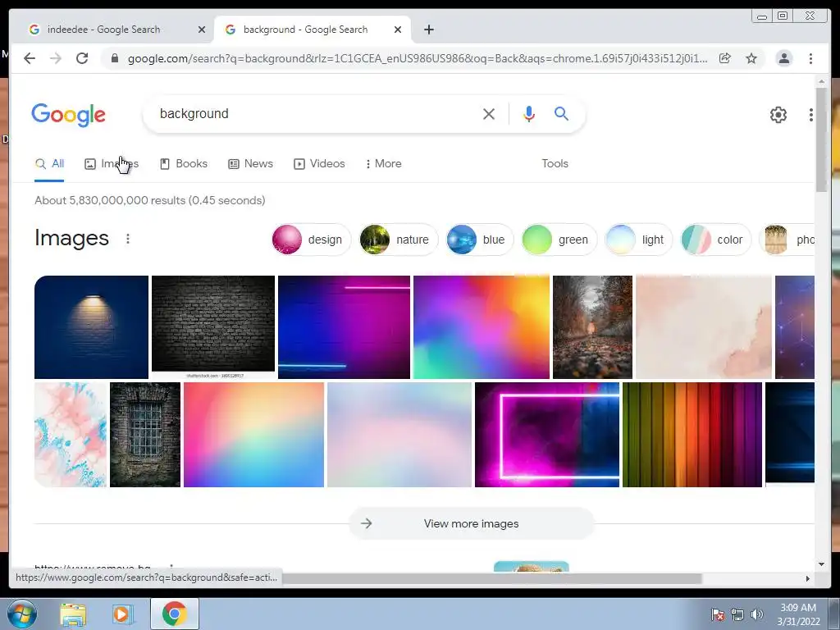The image size is (840, 630).
Task: Open pastel soft gradient image
Action: [x=399, y=435]
